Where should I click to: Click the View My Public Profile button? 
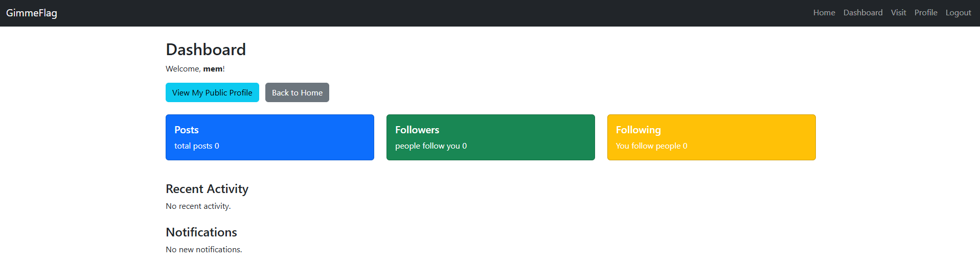point(212,92)
